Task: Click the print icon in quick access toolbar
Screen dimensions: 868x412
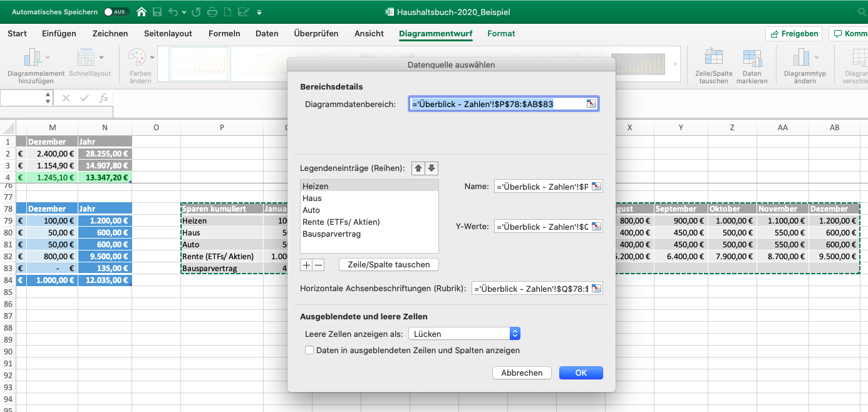Action: (x=212, y=12)
